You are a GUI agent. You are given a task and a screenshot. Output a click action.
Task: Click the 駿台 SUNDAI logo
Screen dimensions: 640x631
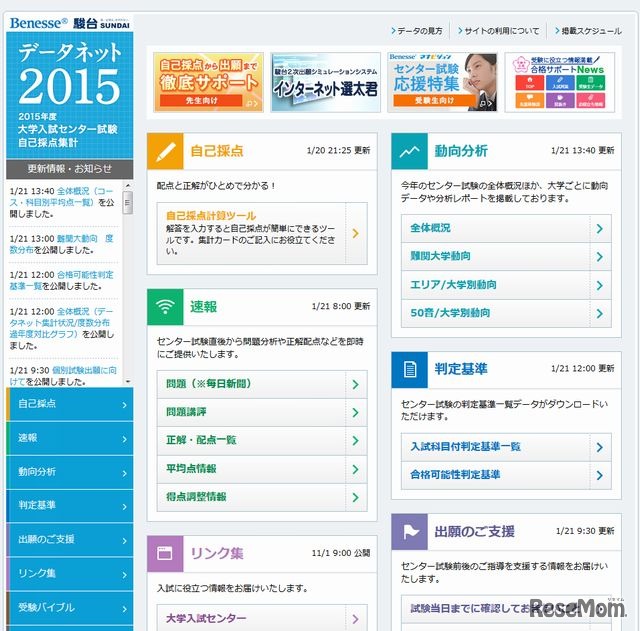point(101,23)
